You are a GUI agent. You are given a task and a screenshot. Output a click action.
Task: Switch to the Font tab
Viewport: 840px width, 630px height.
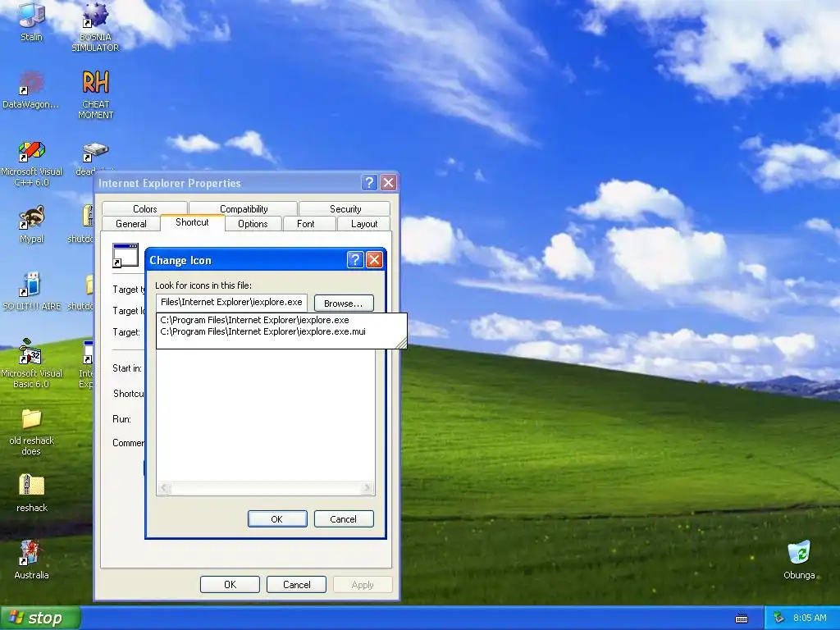pyautogui.click(x=305, y=224)
